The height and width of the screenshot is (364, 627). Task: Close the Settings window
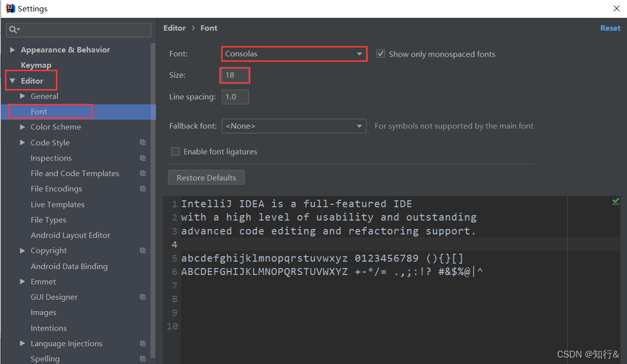[617, 8]
